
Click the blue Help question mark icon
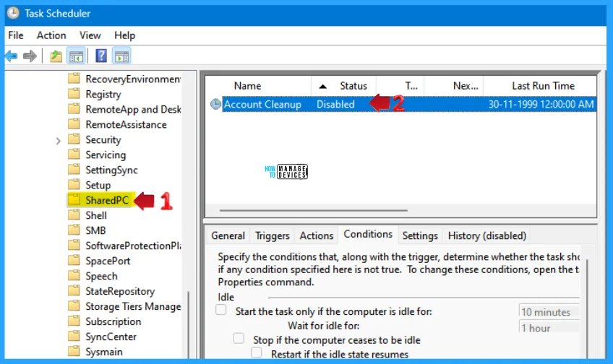101,56
